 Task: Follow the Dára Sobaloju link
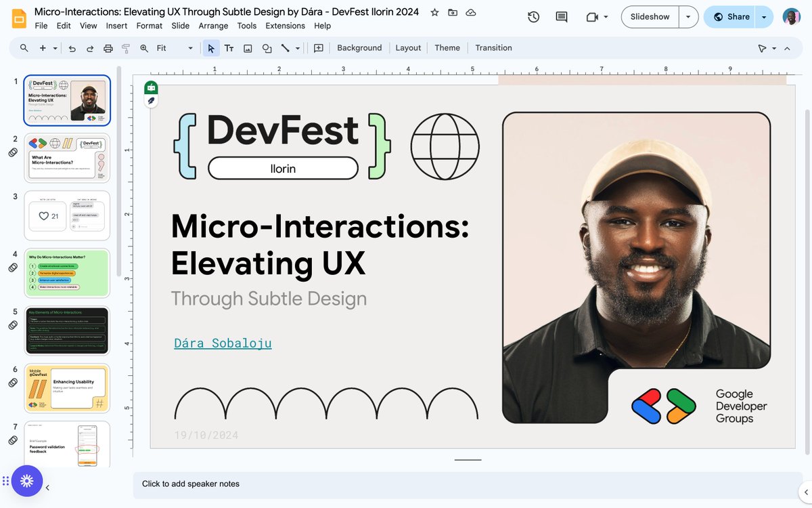[223, 343]
